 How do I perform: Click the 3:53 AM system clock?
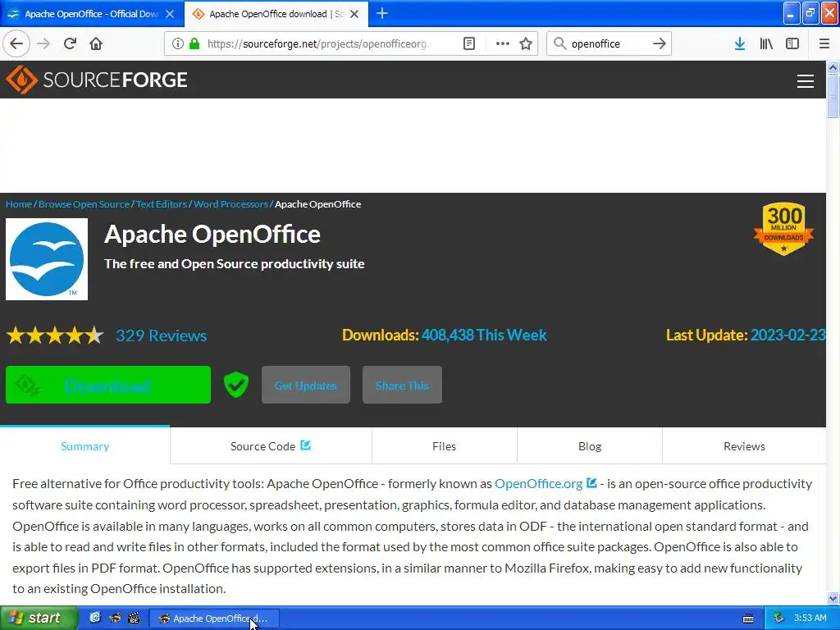(x=810, y=618)
